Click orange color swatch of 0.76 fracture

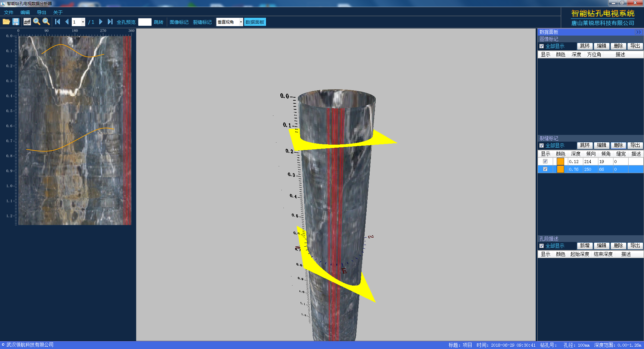pyautogui.click(x=560, y=169)
